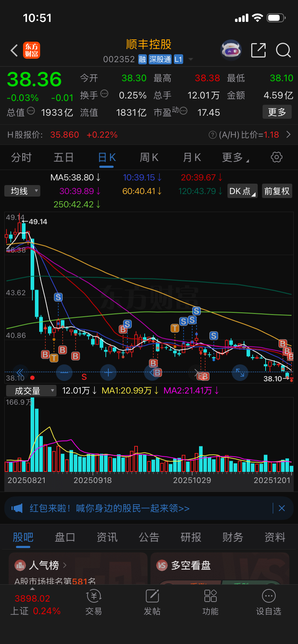Tap the 20251029 date label
The image size is (298, 644).
[x=192, y=480]
